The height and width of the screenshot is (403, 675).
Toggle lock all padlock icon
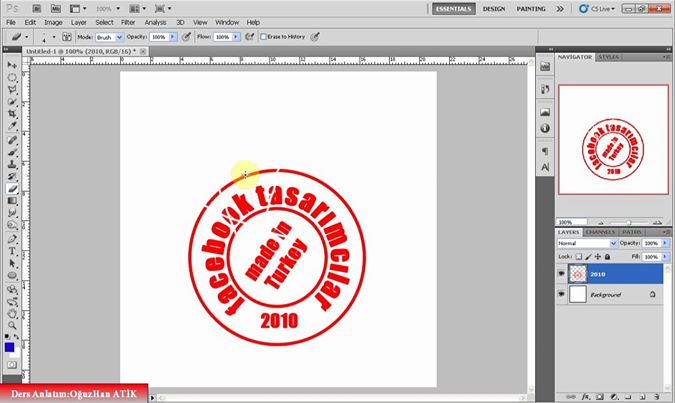coord(607,257)
